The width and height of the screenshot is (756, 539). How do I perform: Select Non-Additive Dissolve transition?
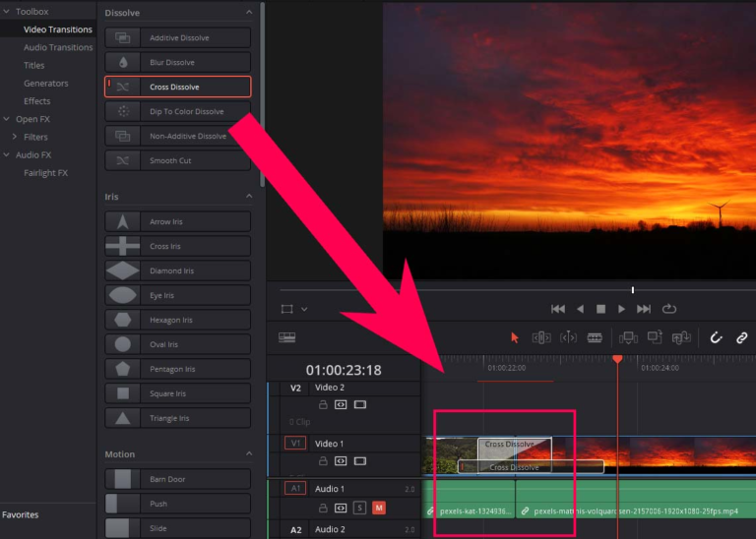pyautogui.click(x=177, y=136)
